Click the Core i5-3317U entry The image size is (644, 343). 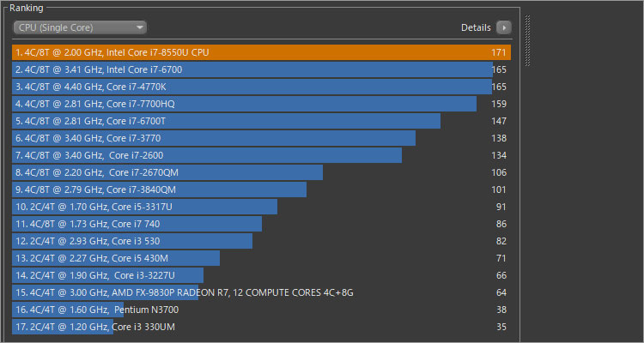pyautogui.click(x=144, y=207)
